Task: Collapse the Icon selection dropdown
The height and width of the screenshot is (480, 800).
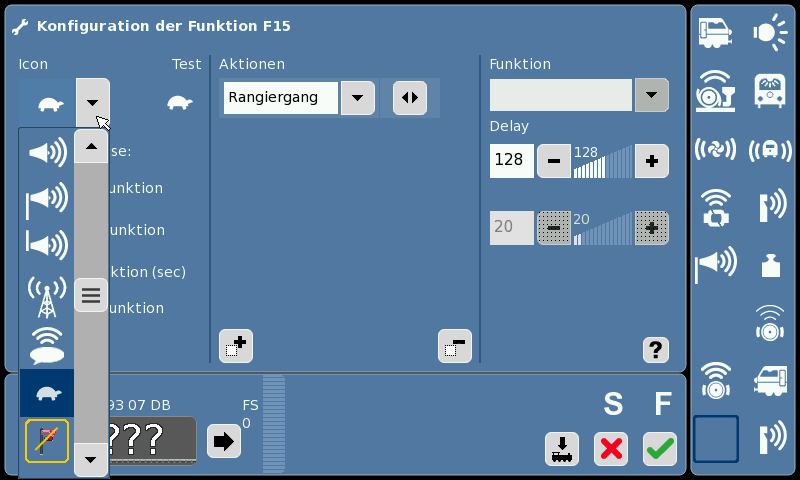Action: pos(92,103)
